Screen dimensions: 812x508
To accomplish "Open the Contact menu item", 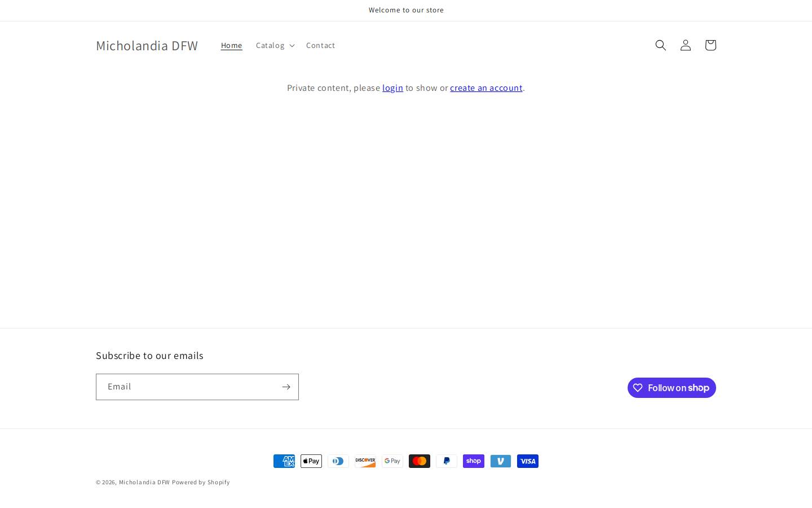I will [x=320, y=45].
